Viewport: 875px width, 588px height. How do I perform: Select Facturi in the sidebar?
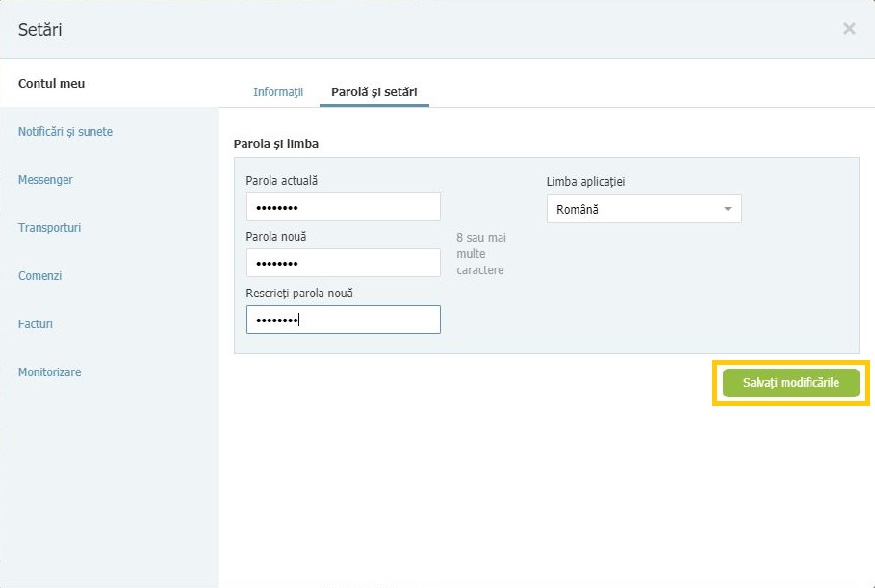click(x=36, y=323)
